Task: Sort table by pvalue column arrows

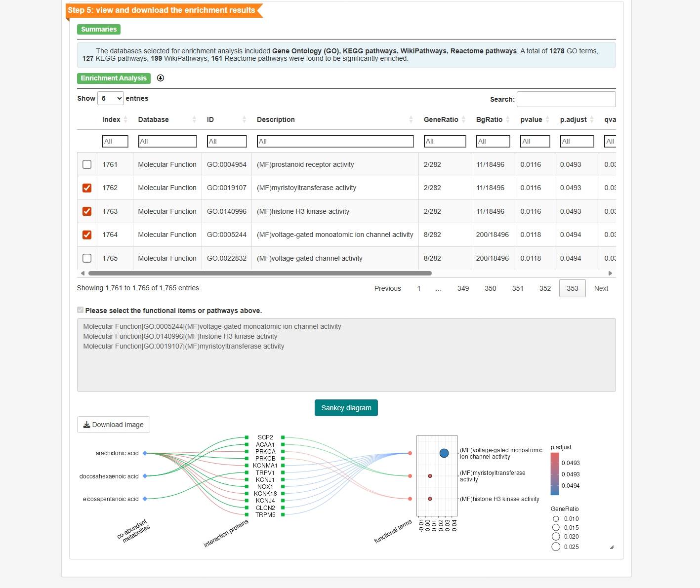Action: click(x=547, y=119)
